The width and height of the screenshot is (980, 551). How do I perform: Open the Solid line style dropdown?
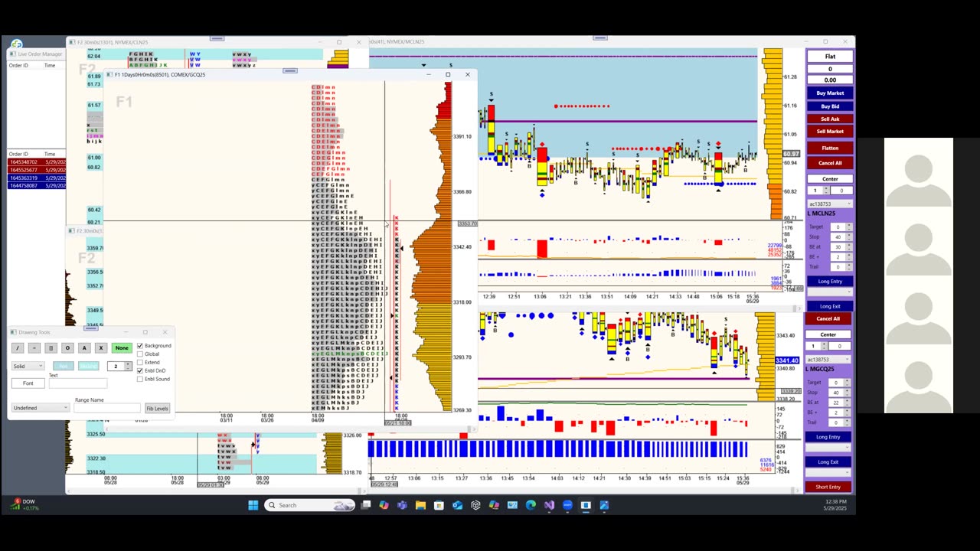click(28, 366)
